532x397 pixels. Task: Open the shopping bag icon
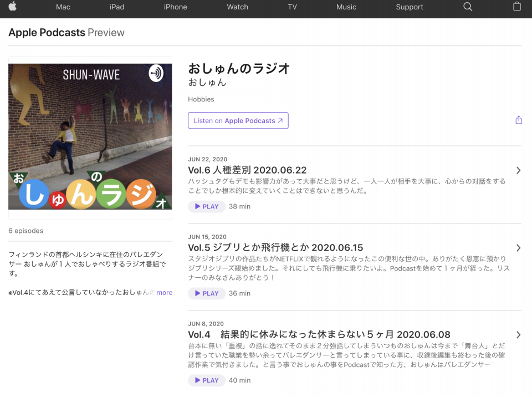coord(517,7)
